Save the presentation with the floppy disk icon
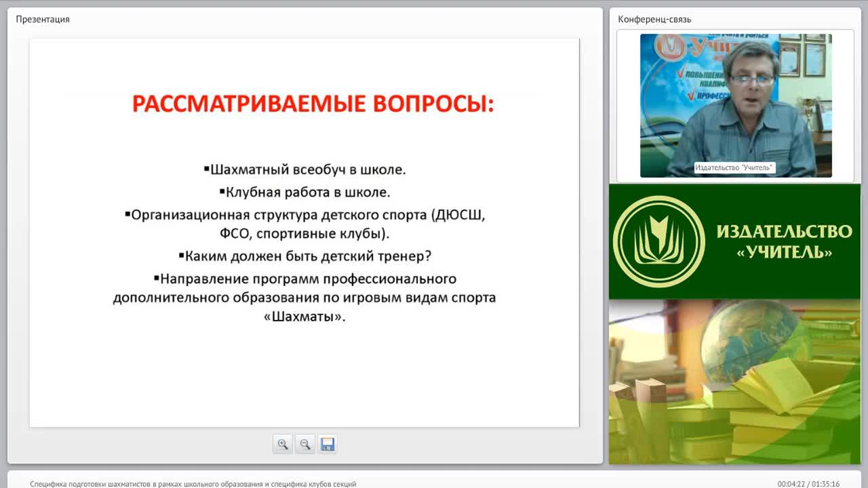868x488 pixels. [328, 445]
